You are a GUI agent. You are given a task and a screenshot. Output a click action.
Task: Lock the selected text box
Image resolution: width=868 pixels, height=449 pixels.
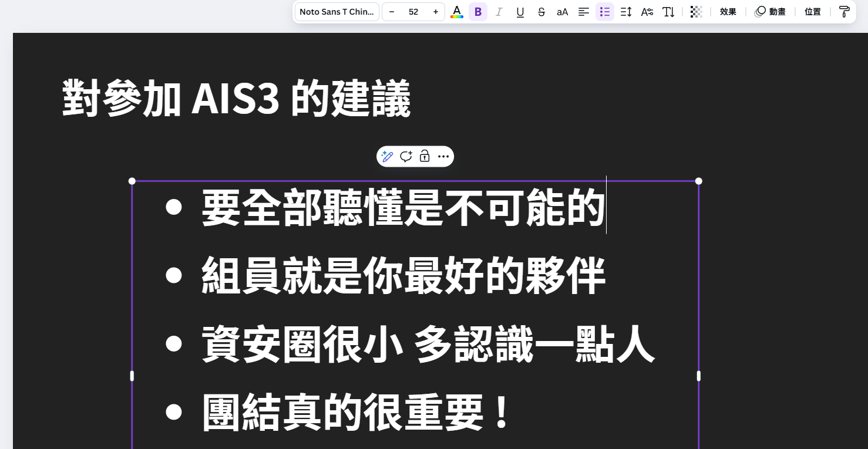(425, 156)
